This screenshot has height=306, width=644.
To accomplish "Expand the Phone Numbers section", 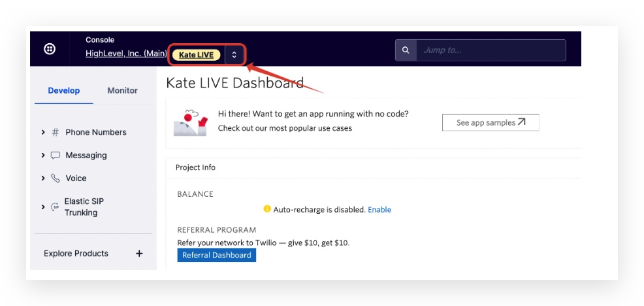I will pos(43,132).
